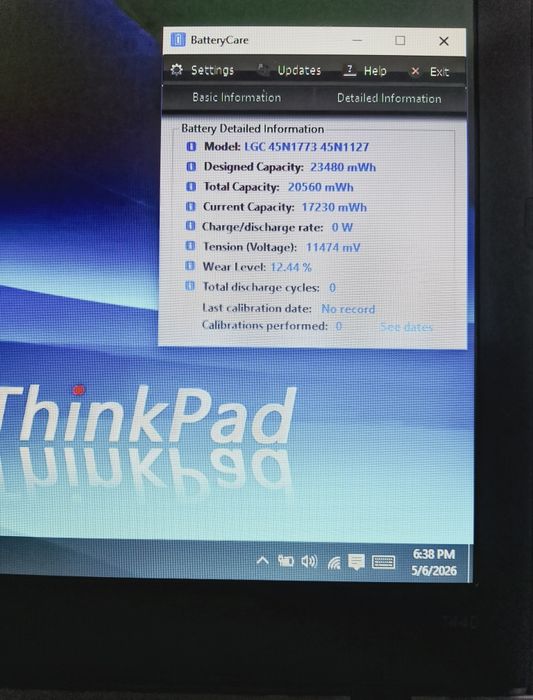Select the Total Capacity value 20560 mWh
The height and width of the screenshot is (700, 533).
(321, 187)
